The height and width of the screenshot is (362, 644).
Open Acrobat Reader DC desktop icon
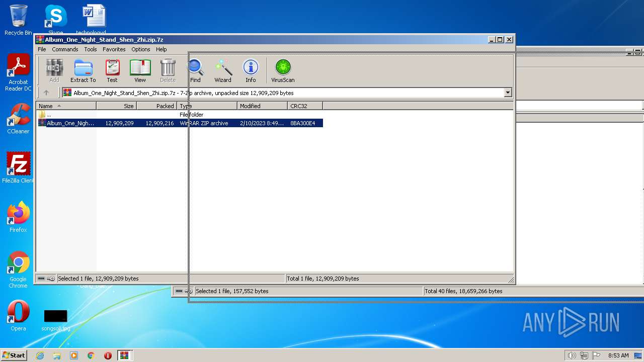[x=18, y=73]
